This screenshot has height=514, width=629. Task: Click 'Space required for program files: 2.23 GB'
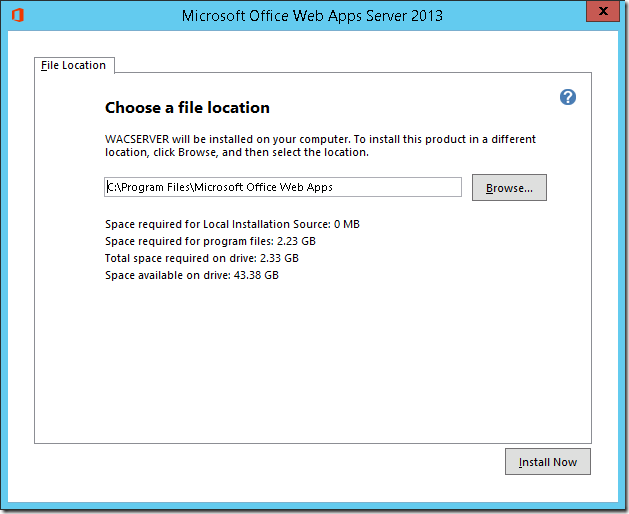point(210,241)
